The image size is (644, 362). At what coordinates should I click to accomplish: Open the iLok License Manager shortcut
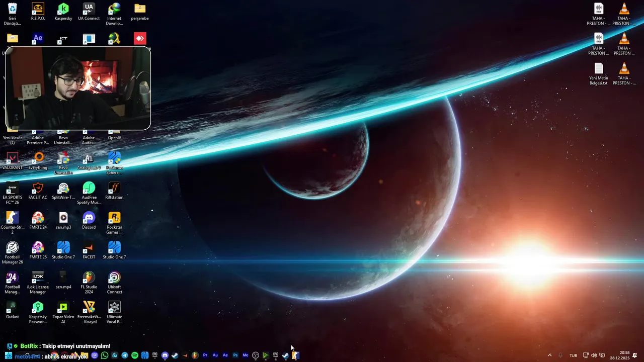[x=38, y=283]
